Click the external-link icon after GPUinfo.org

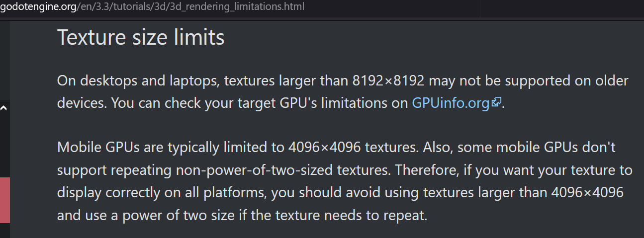pos(496,103)
